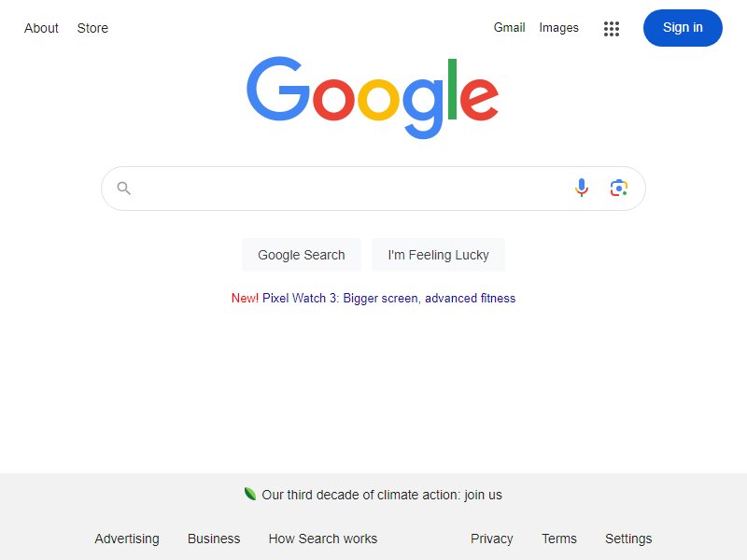
Task: Open the Images link
Action: 558,28
